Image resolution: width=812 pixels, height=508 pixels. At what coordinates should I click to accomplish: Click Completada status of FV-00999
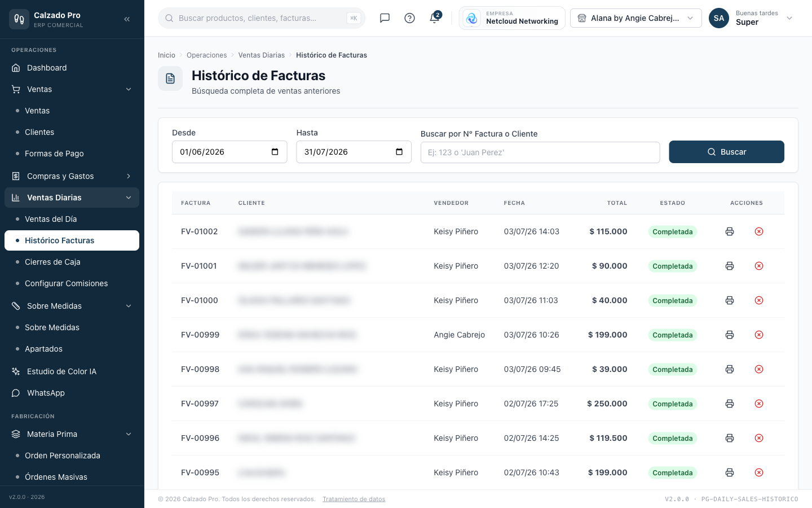coord(672,335)
